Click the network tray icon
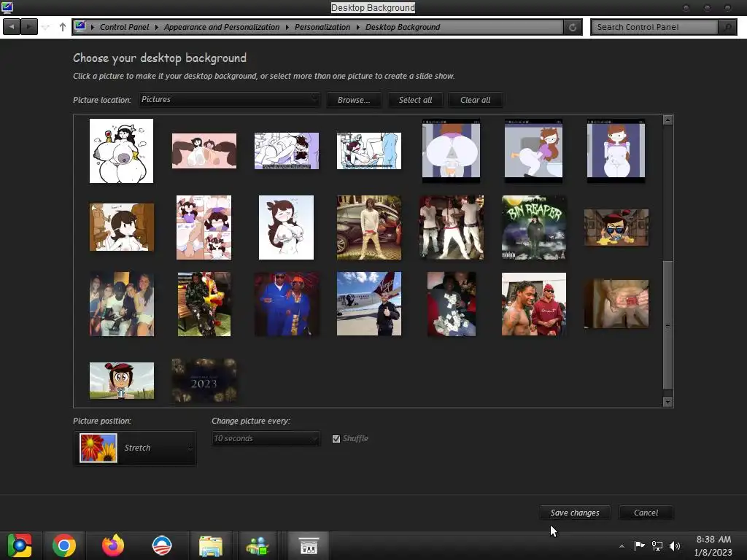This screenshot has width=747, height=560. (657, 545)
